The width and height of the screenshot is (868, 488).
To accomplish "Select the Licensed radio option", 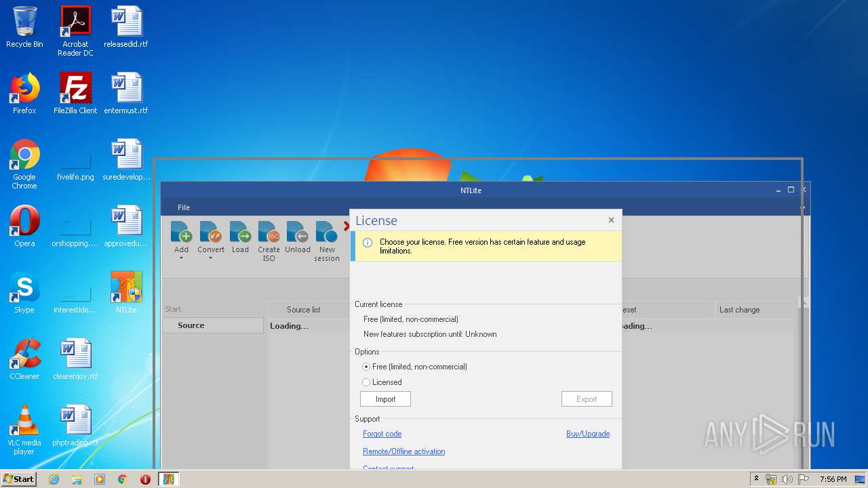I will tap(382, 382).
